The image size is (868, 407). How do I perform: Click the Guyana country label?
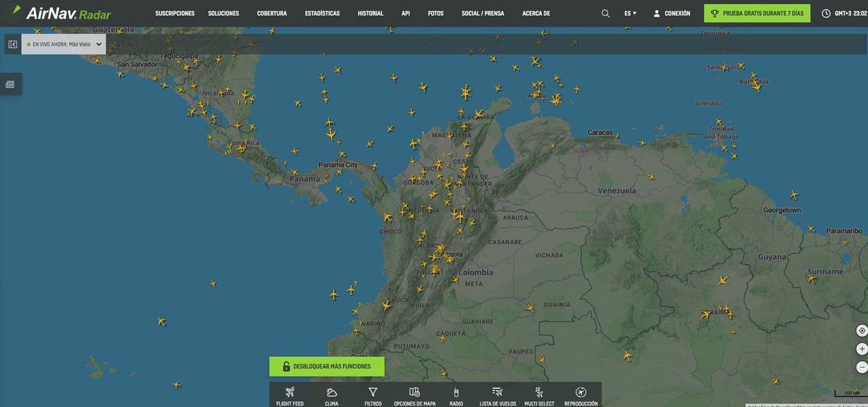click(x=772, y=257)
